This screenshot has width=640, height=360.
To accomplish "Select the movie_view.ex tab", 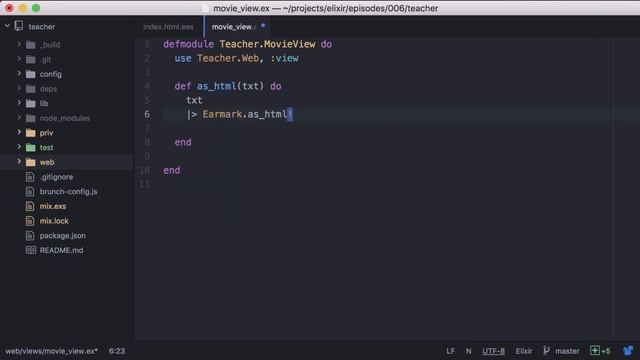I will [x=234, y=27].
